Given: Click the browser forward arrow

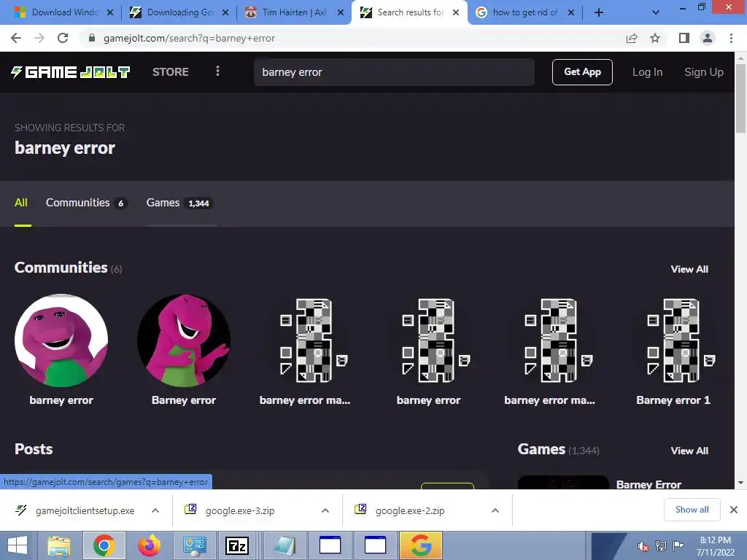Looking at the screenshot, I should [39, 38].
